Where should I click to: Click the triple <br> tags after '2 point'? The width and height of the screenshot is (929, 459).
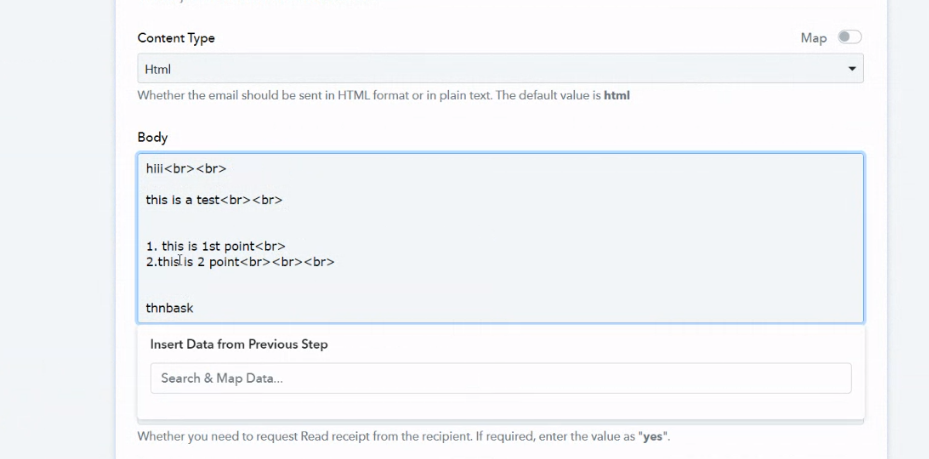(287, 261)
